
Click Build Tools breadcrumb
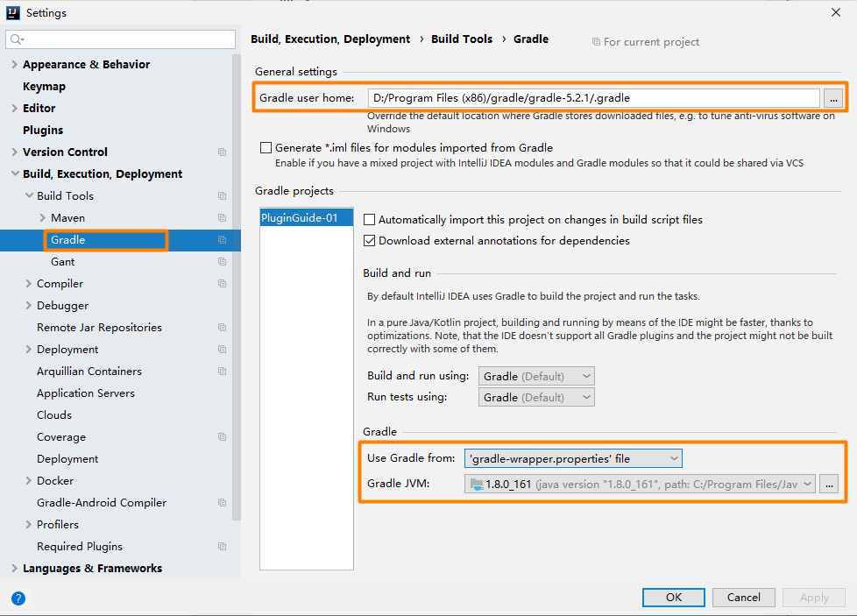point(462,39)
